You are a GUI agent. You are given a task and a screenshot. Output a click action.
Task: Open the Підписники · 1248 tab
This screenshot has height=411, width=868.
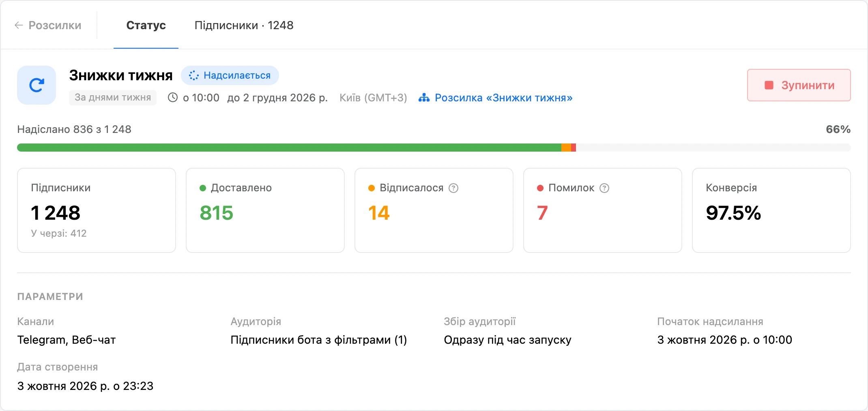click(244, 25)
